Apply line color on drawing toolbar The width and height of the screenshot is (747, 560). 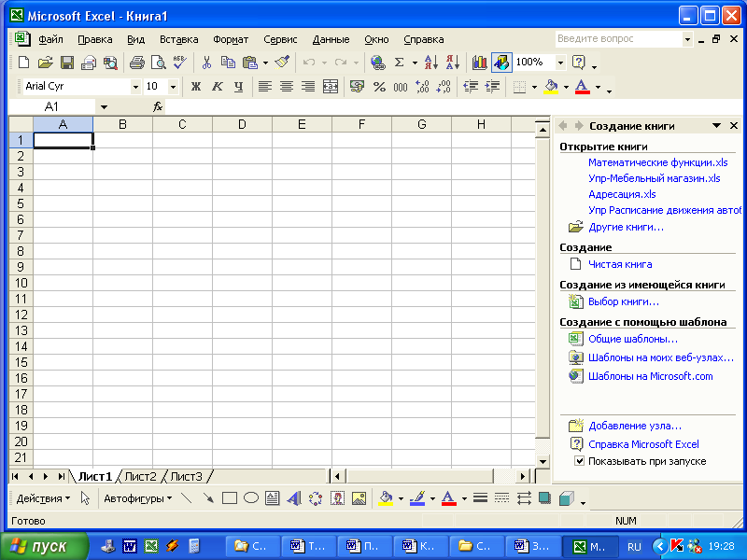tap(417, 498)
